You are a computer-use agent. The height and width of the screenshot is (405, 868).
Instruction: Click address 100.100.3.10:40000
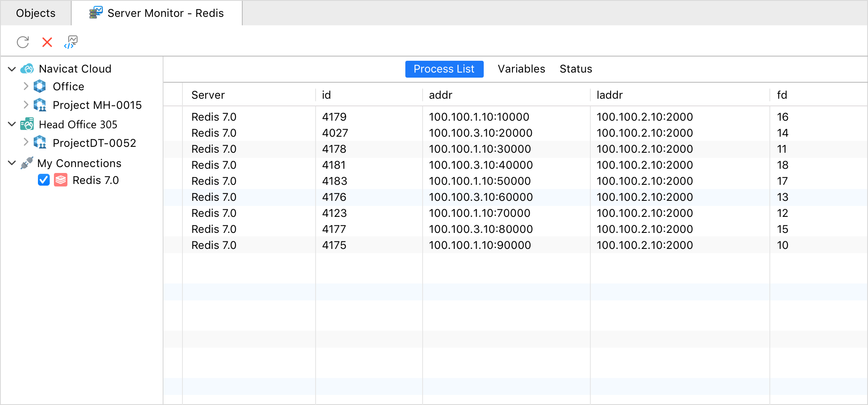481,165
